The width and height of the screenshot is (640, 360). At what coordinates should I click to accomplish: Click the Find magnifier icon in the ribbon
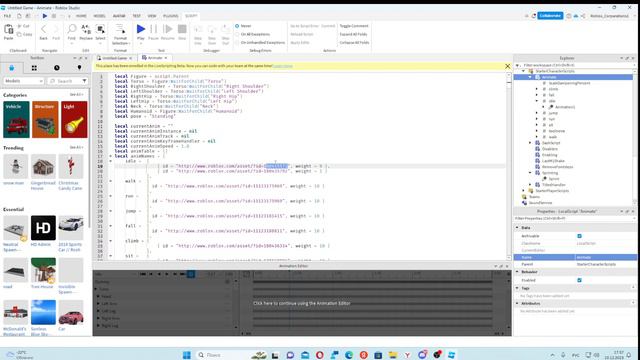(x=72, y=29)
